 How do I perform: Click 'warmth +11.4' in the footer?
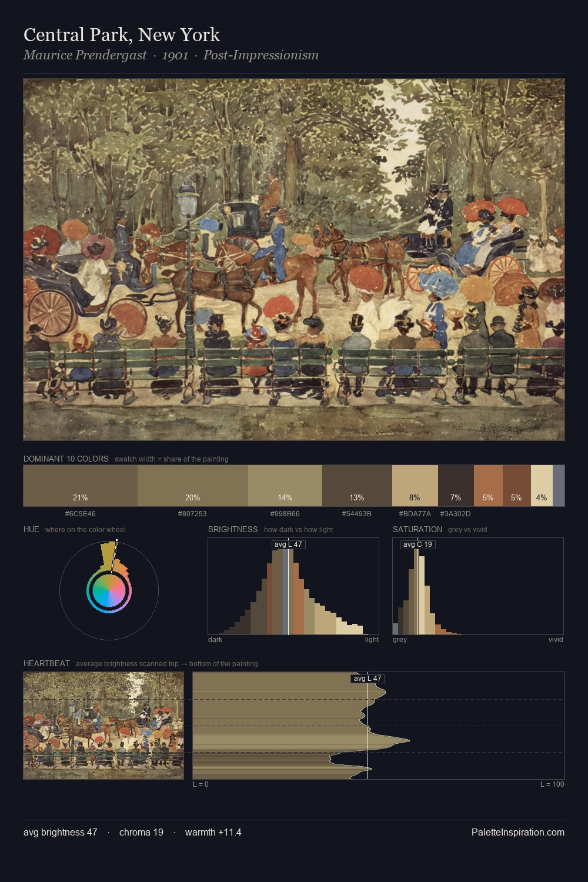(213, 832)
